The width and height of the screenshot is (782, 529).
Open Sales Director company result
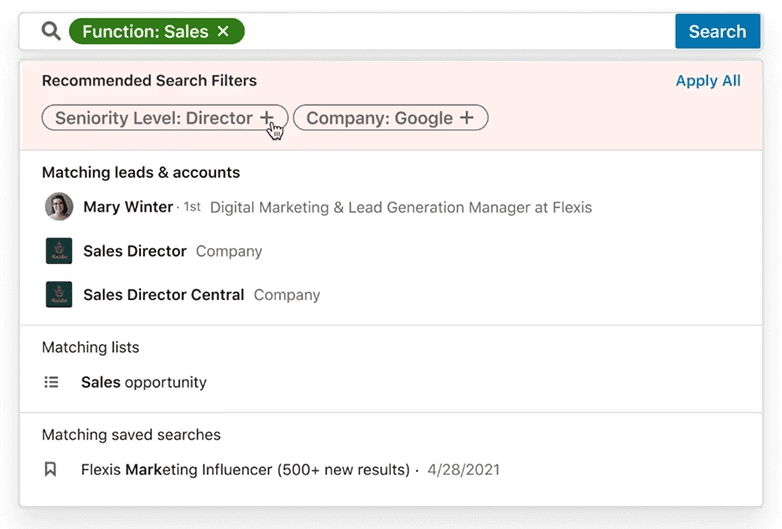(135, 251)
